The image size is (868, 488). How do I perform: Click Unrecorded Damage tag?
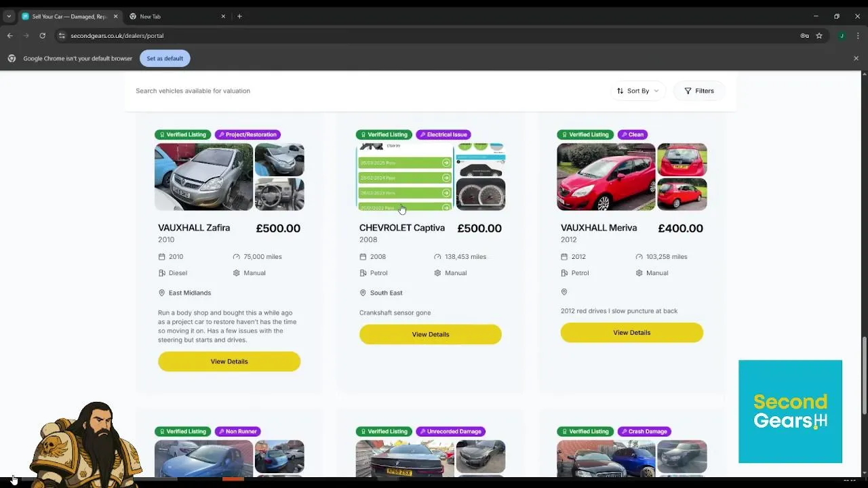[451, 431]
